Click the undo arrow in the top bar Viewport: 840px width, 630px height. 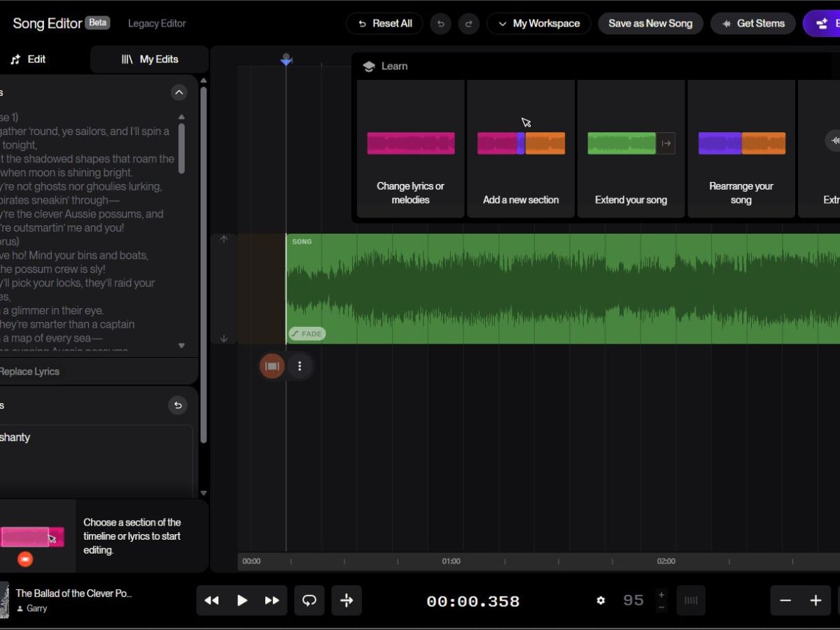click(440, 23)
